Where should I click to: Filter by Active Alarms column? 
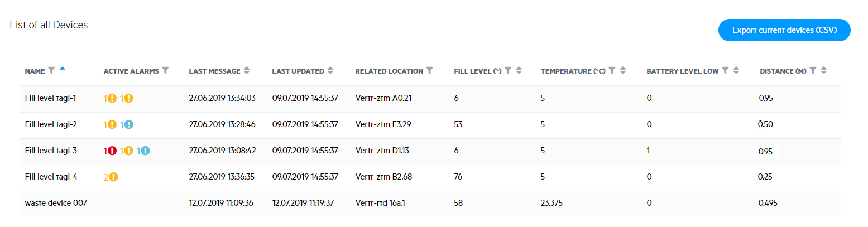point(165,71)
